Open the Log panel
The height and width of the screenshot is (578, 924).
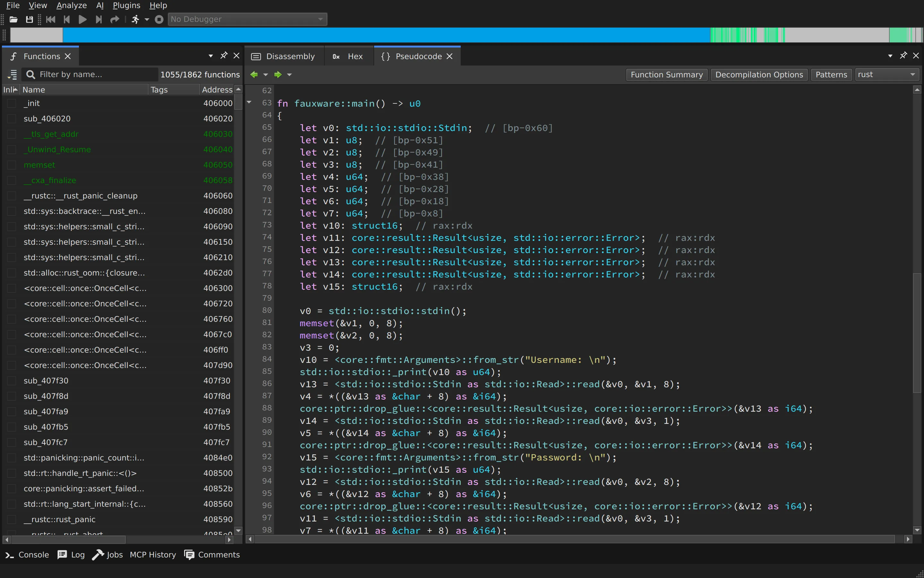[x=71, y=555]
